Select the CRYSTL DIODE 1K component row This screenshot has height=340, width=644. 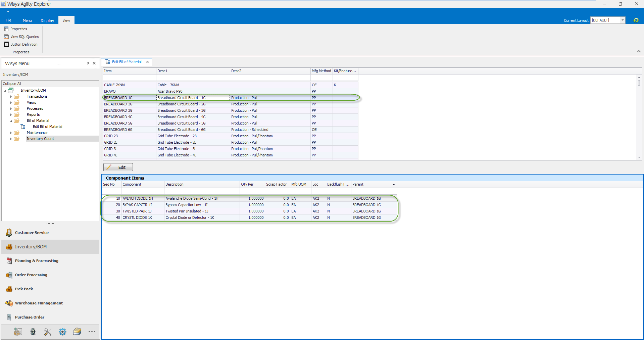[x=249, y=217]
